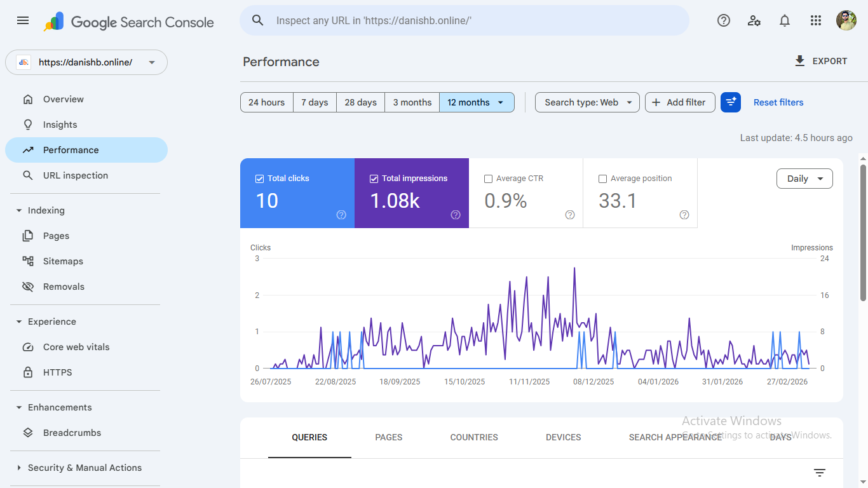Viewport: 868px width, 488px height.
Task: Switch to the Countries tab
Action: [x=474, y=437]
